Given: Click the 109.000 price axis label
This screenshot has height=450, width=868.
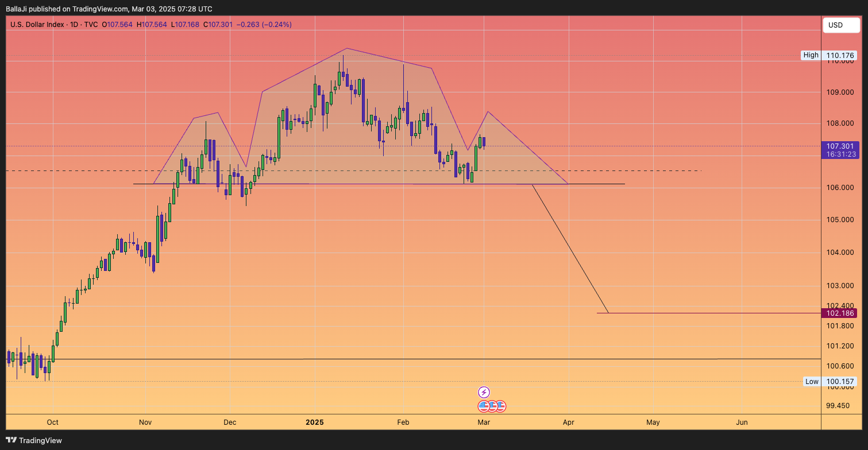Looking at the screenshot, I should click(839, 92).
